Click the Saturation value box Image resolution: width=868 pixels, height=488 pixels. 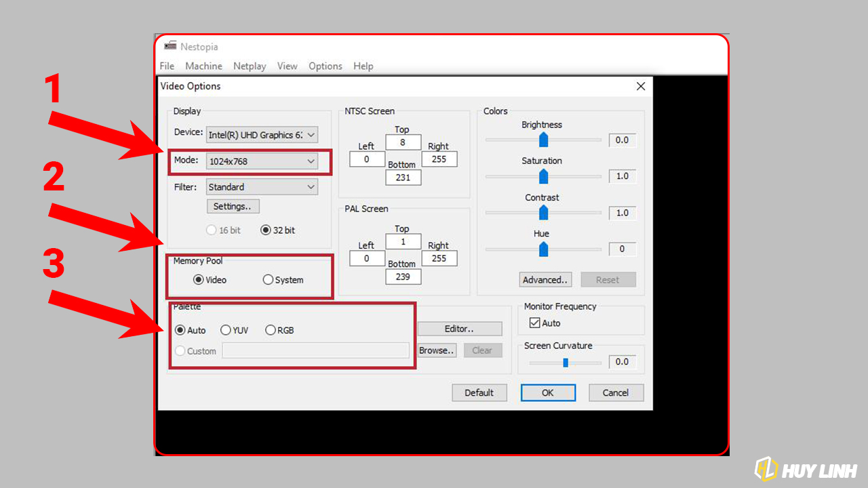pos(623,176)
